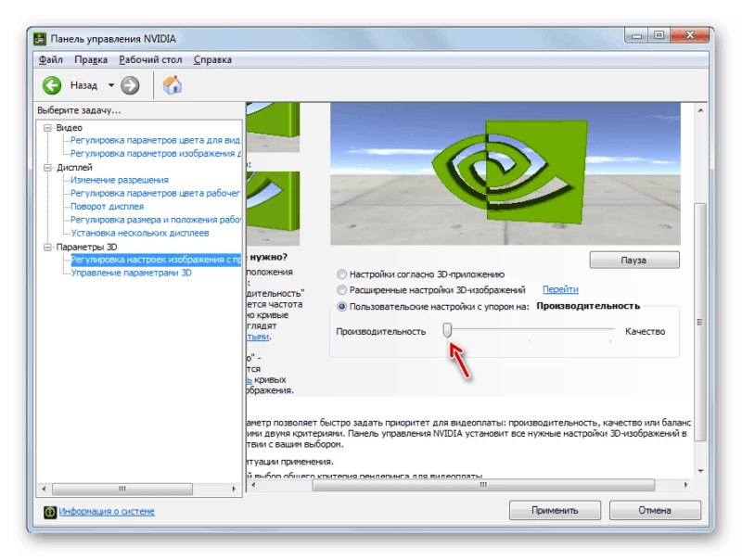The width and height of the screenshot is (742, 560).
Task: Select 'Расширенные настройки 3D-изображений' radio button
Action: click(x=342, y=290)
